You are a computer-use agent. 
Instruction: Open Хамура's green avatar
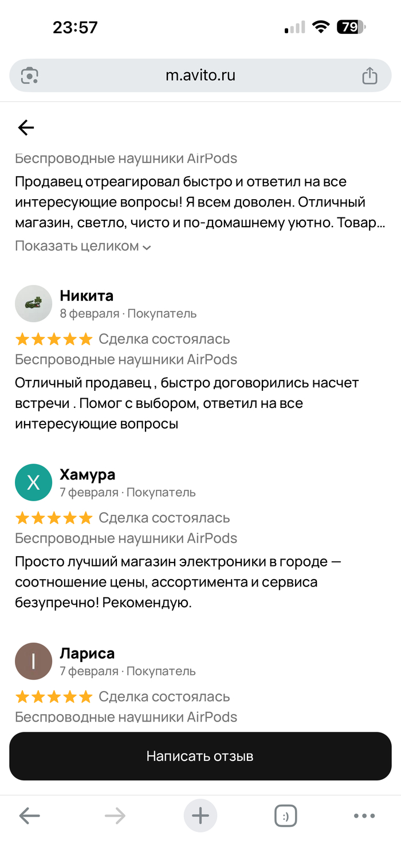[33, 482]
